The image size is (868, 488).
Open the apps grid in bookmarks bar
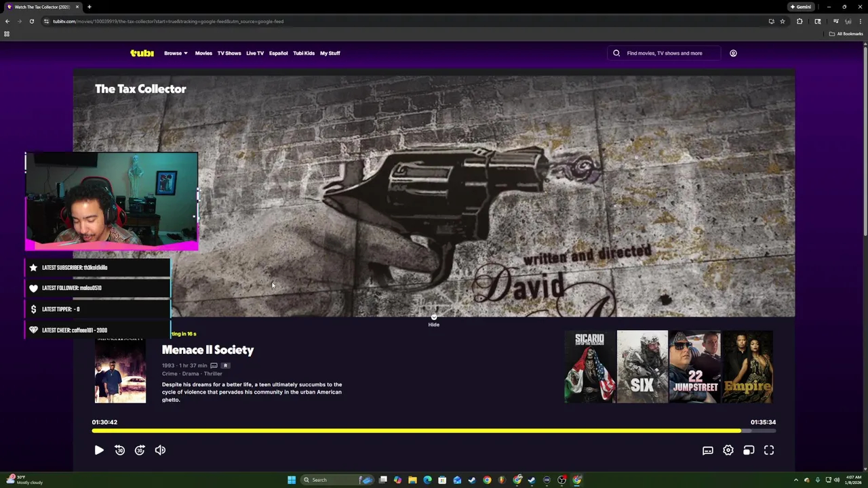[x=7, y=34]
